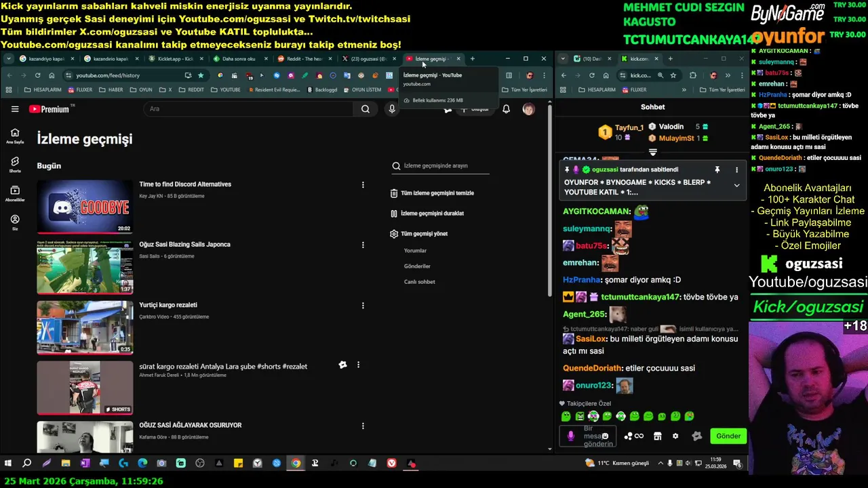Open options for 'OĞUZ SASİ AĞLAYARAK OSURUYOR'
Image resolution: width=868 pixels, height=488 pixels.
coord(363,426)
